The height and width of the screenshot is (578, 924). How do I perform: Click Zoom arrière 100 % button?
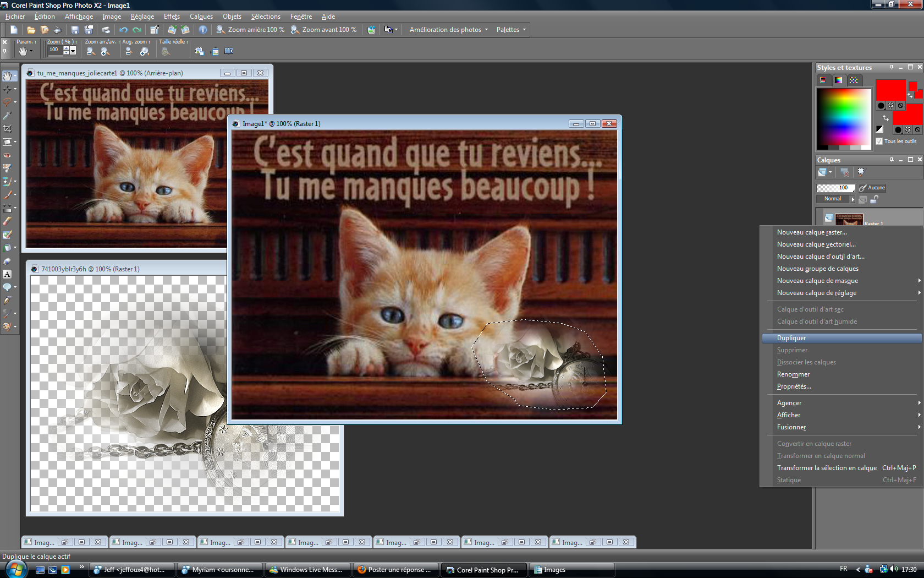tap(250, 30)
